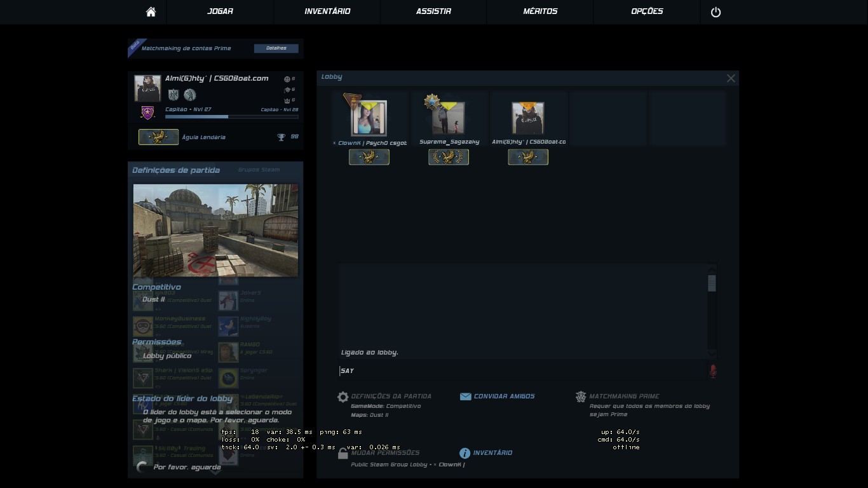Click the 'Águia Lendária' rank label
This screenshot has width=868, height=488.
coord(203,137)
